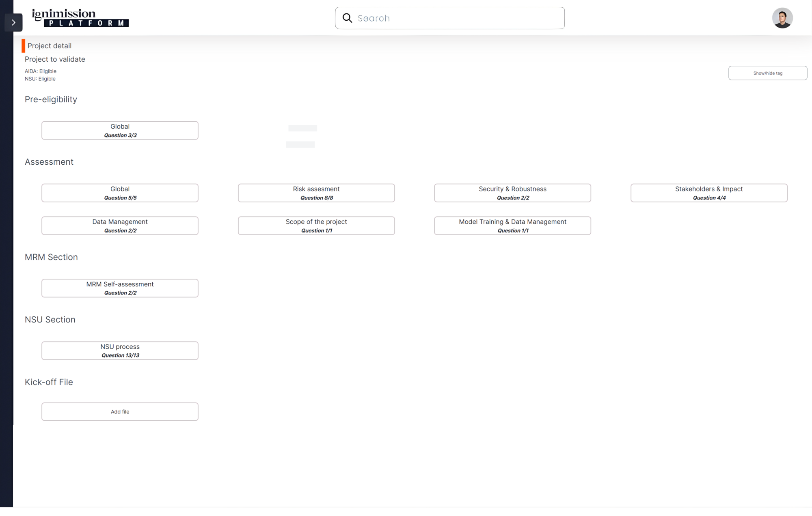Click the ignimission Platform logo

click(80, 18)
